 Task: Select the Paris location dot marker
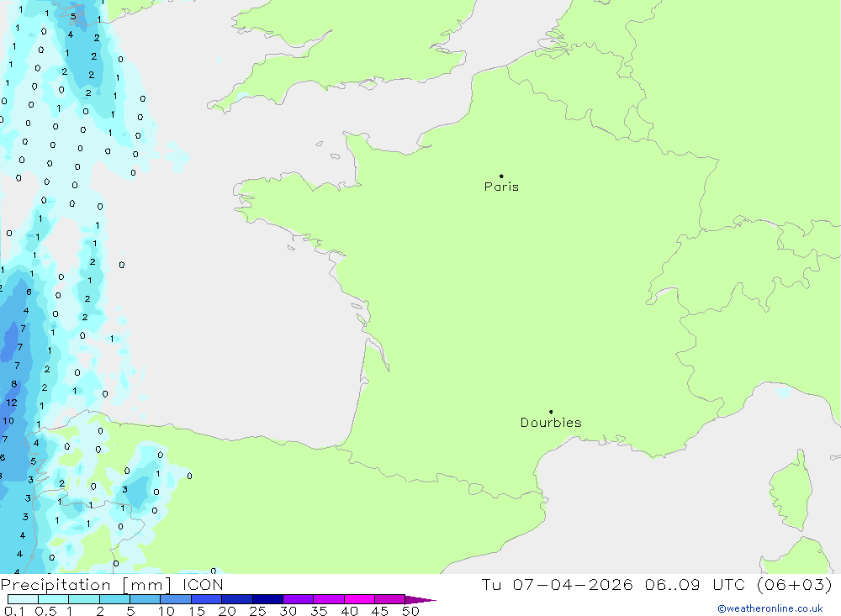501,176
